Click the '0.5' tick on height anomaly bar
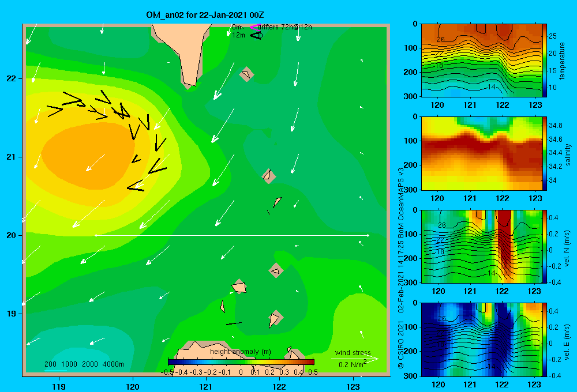The image size is (577, 392). pos(313,372)
